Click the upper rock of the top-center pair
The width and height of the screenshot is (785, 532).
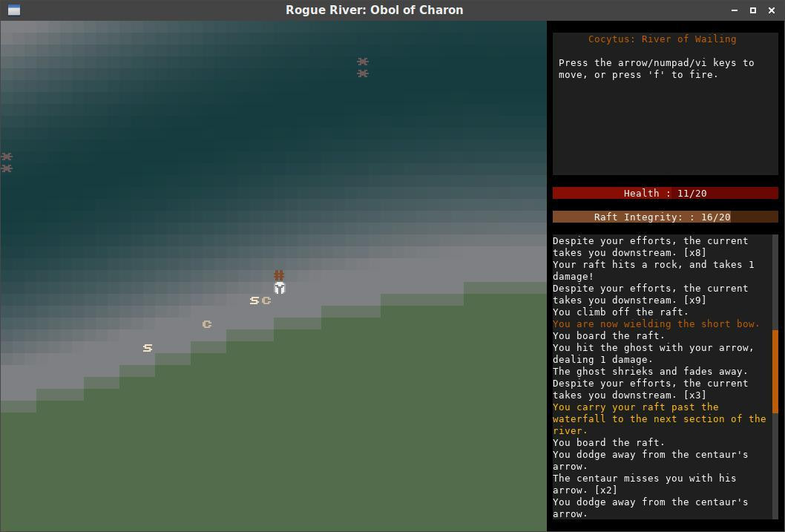[363, 62]
